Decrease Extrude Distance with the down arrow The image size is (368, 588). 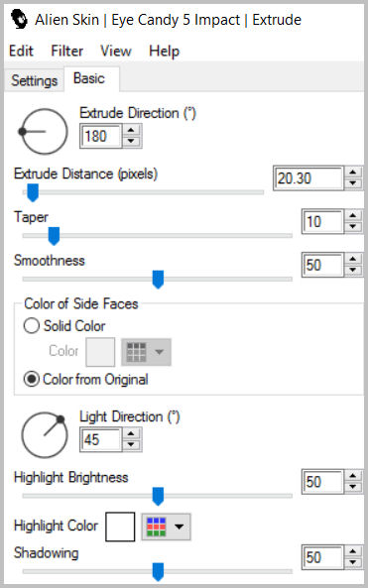click(352, 183)
